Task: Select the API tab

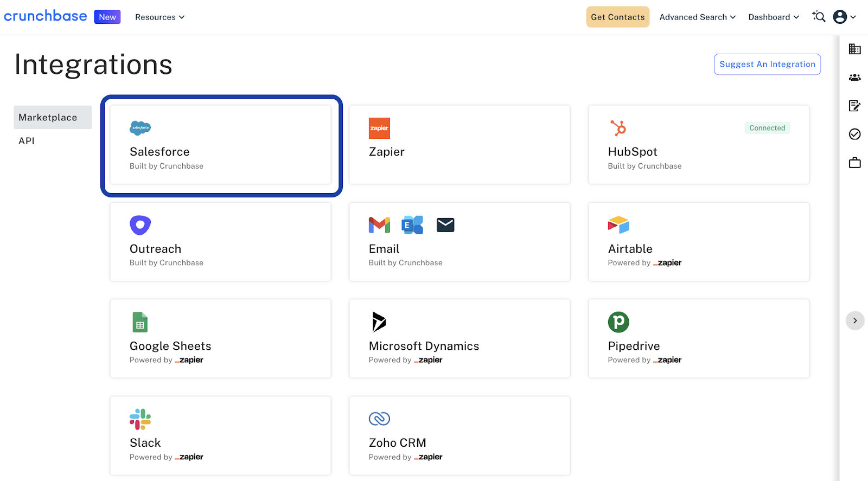Action: tap(27, 141)
